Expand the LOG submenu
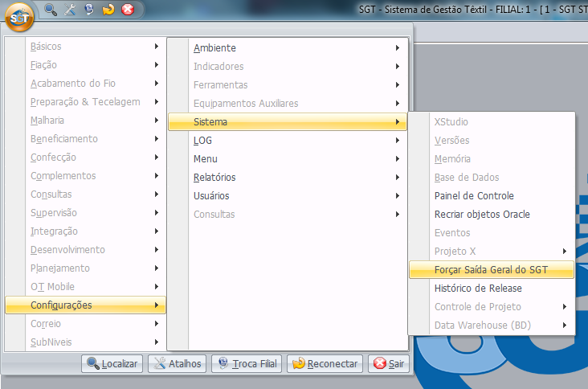Viewport: 588px width, 389px height. 202,141
